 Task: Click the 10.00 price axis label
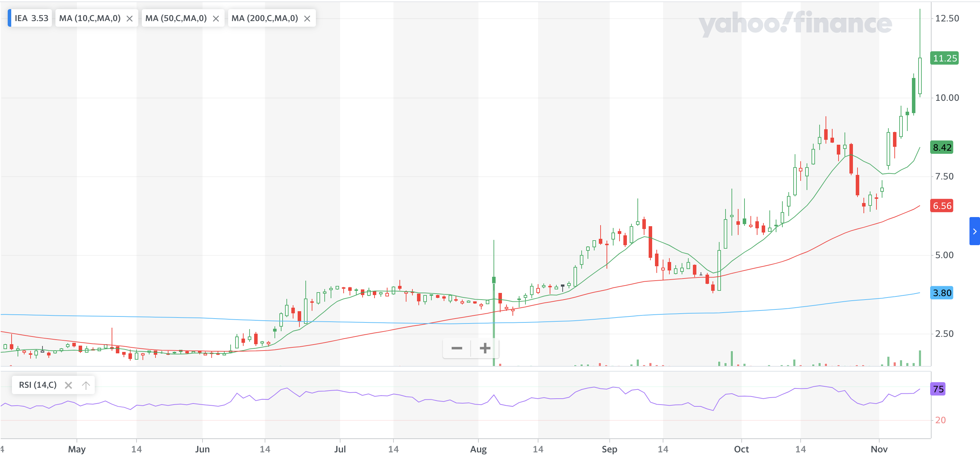(947, 98)
